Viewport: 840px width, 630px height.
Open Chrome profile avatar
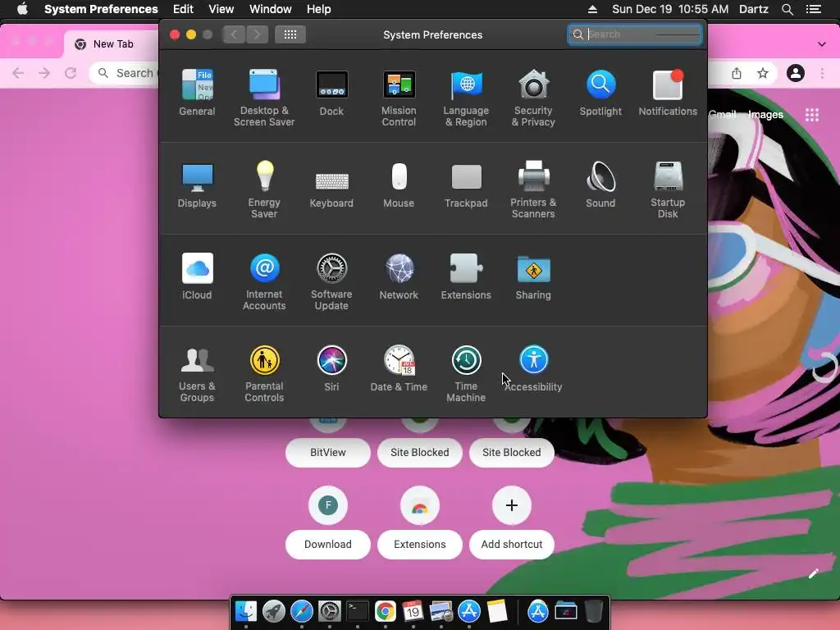[796, 73]
